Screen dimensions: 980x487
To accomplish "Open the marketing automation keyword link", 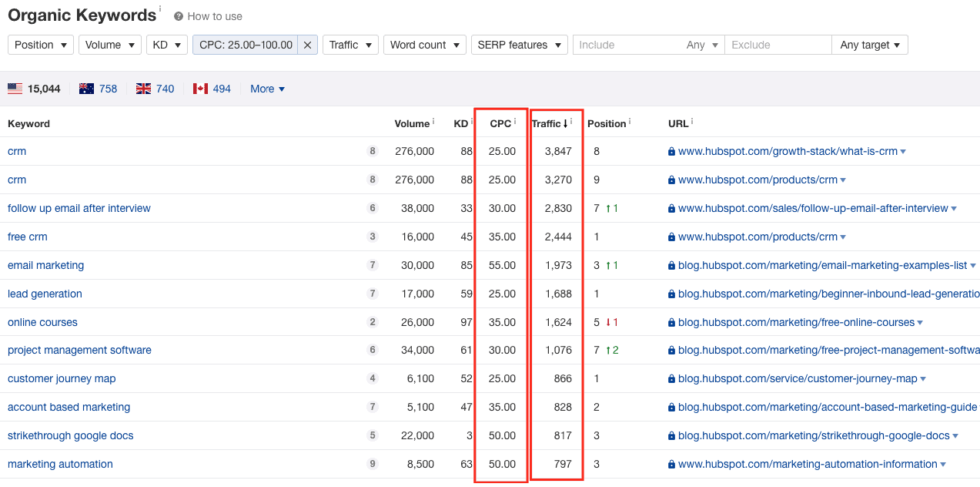I will (x=60, y=464).
